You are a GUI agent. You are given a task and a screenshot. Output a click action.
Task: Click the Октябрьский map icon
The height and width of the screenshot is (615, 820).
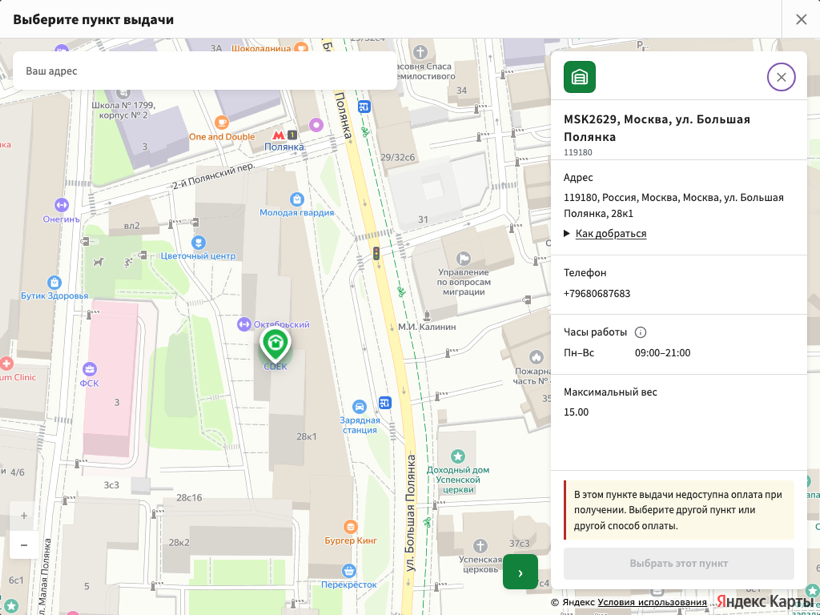(x=244, y=324)
